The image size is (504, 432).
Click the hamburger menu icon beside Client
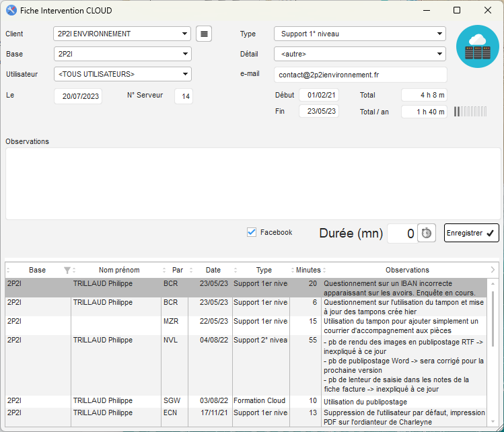(x=203, y=34)
